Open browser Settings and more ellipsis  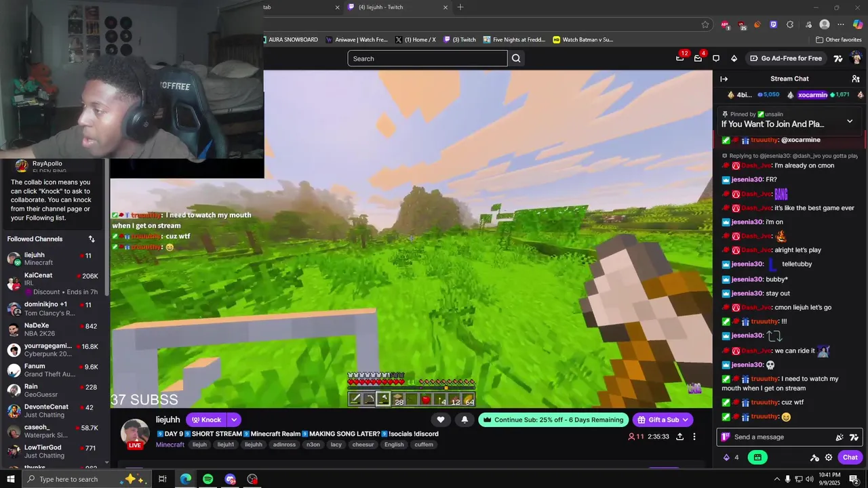pyautogui.click(x=841, y=24)
